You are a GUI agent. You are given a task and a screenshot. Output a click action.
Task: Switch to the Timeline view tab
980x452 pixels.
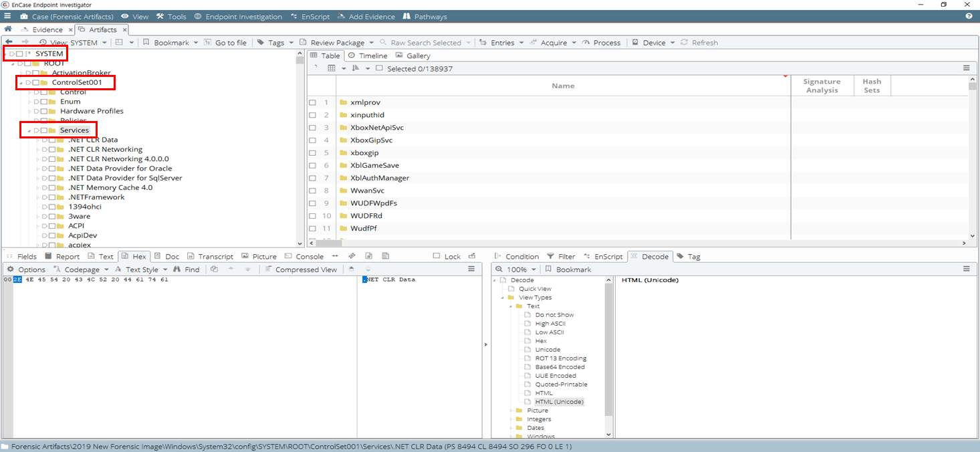coord(368,55)
